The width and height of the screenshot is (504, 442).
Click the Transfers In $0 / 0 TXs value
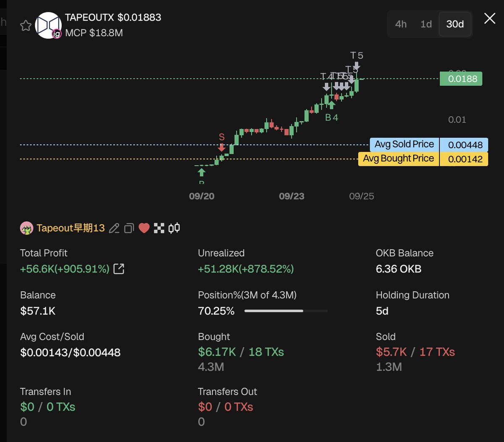(48, 407)
